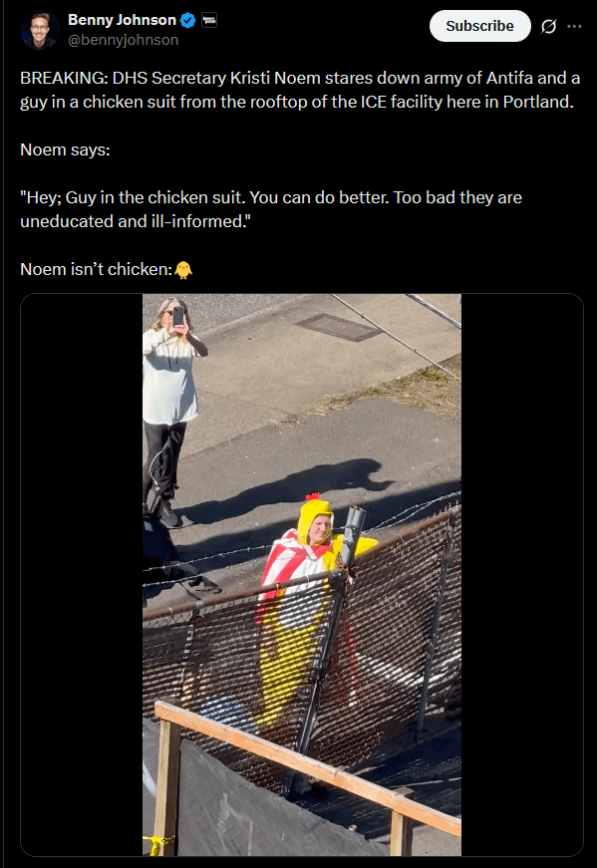
Task: Click the quoted 'Hey; Guy in the chicken suit' text
Action: (x=271, y=209)
